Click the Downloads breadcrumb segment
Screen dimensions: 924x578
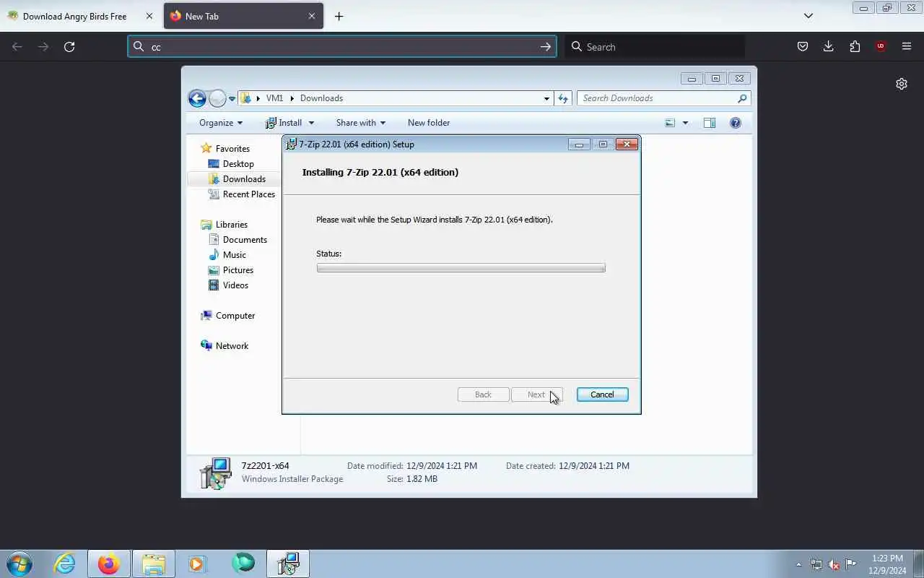pos(321,98)
